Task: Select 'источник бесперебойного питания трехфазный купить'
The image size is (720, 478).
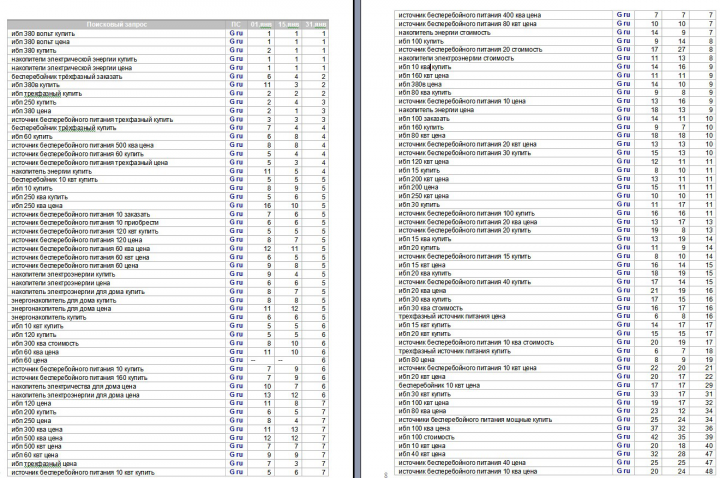Action: (x=92, y=119)
